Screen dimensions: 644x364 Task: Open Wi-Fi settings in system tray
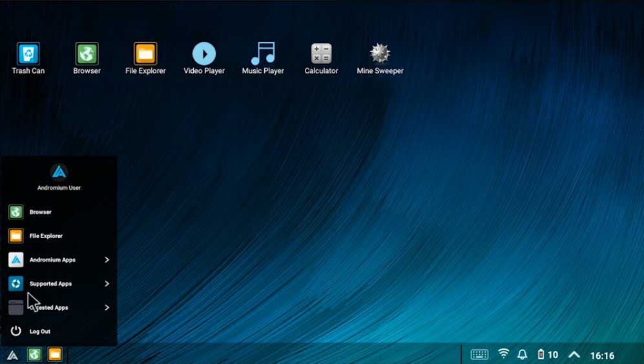[x=504, y=354]
